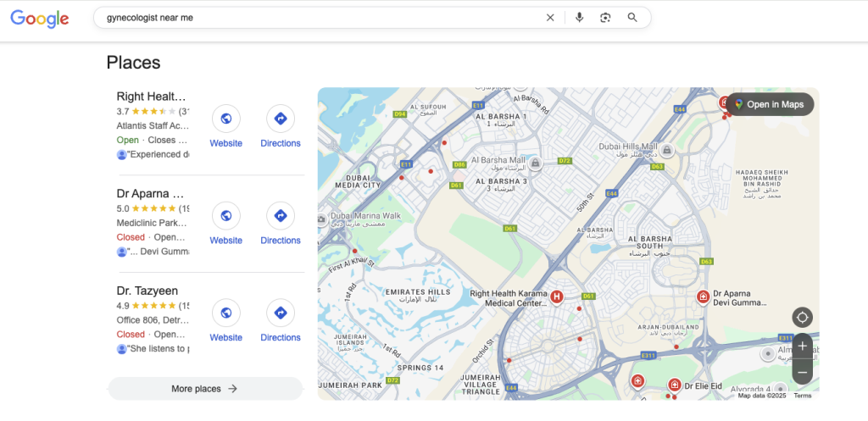Zoom out on the map
Image resolution: width=868 pixels, height=421 pixels.
(x=802, y=371)
